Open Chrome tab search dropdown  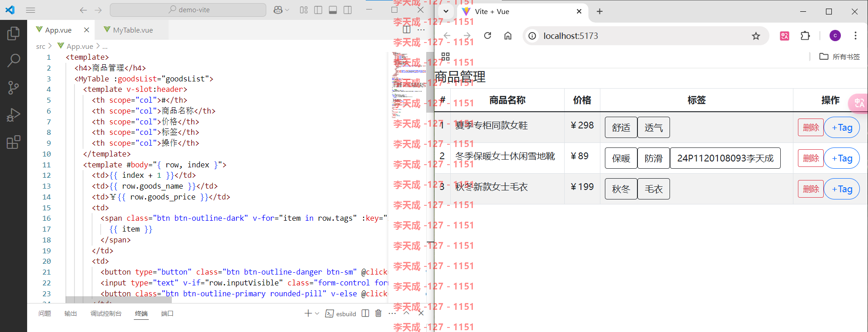(446, 11)
